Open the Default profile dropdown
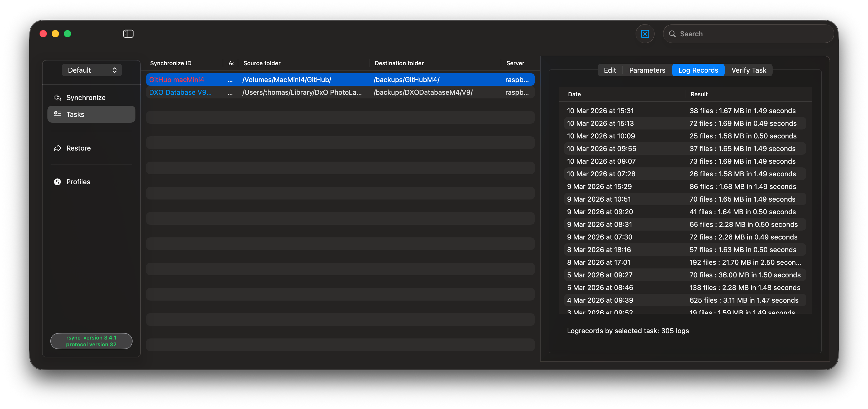This screenshot has width=868, height=409. 92,70
